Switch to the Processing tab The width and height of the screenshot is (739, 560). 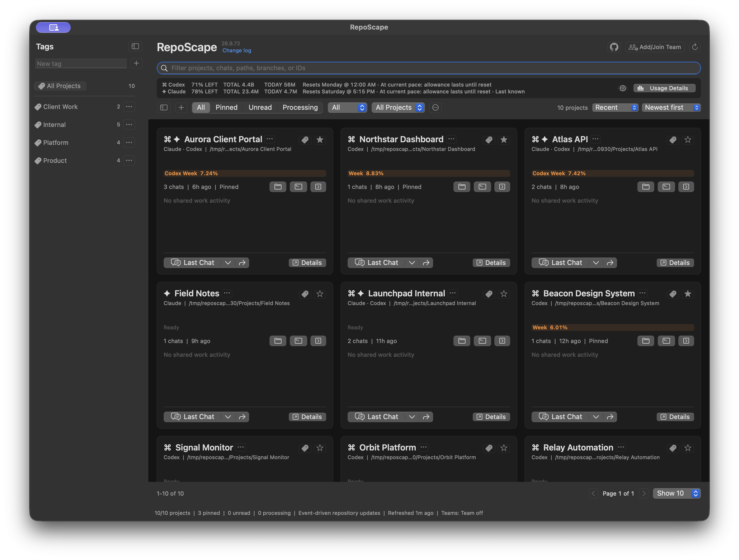(x=300, y=108)
